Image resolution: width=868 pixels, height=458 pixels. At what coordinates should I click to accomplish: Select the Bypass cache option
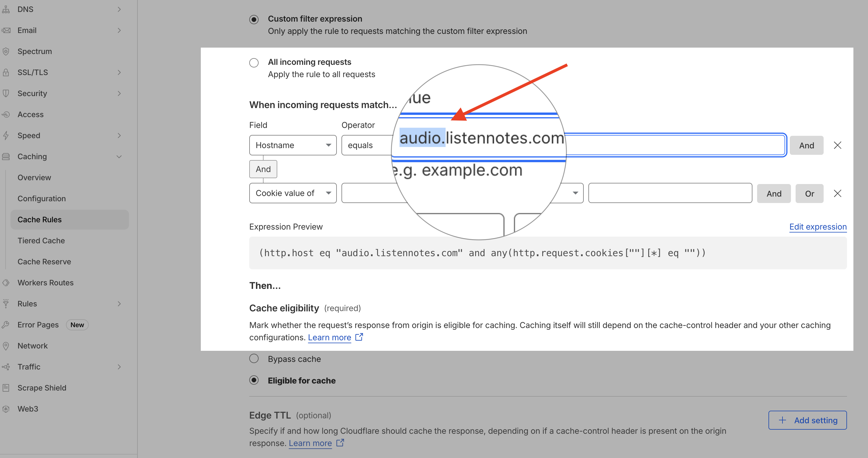(x=254, y=358)
